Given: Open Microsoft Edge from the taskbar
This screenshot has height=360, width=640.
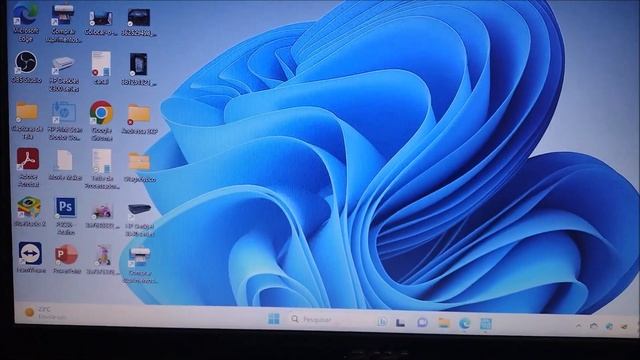Looking at the screenshot, I should click(x=464, y=324).
